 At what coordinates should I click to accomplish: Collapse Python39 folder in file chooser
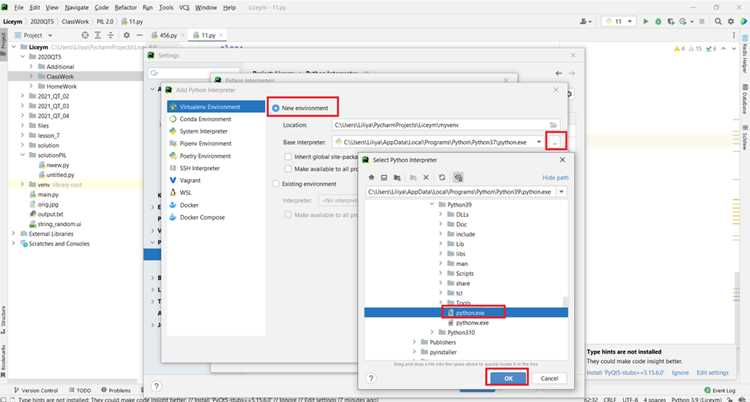431,204
